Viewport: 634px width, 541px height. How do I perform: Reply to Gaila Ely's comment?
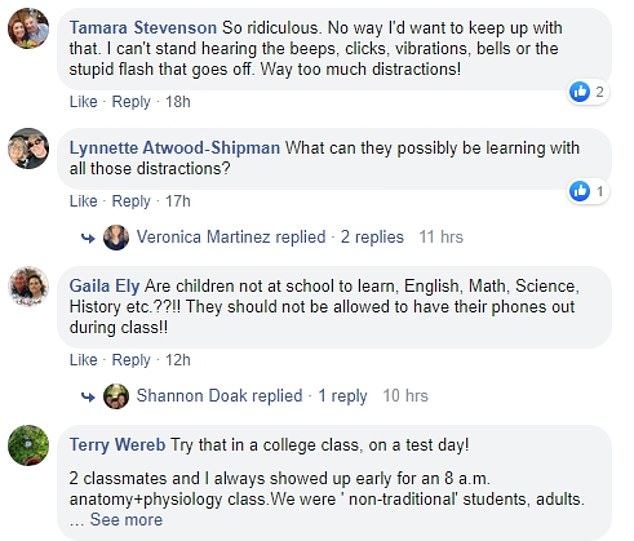point(131,360)
